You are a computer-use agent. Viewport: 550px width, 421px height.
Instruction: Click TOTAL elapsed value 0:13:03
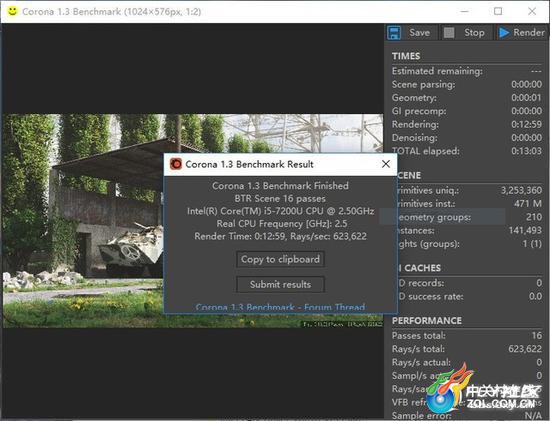[x=526, y=151]
